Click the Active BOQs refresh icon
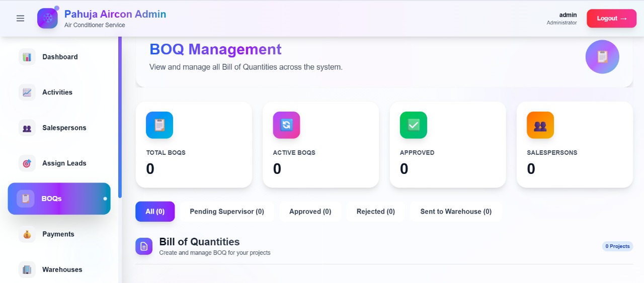644x283 pixels. coord(286,125)
